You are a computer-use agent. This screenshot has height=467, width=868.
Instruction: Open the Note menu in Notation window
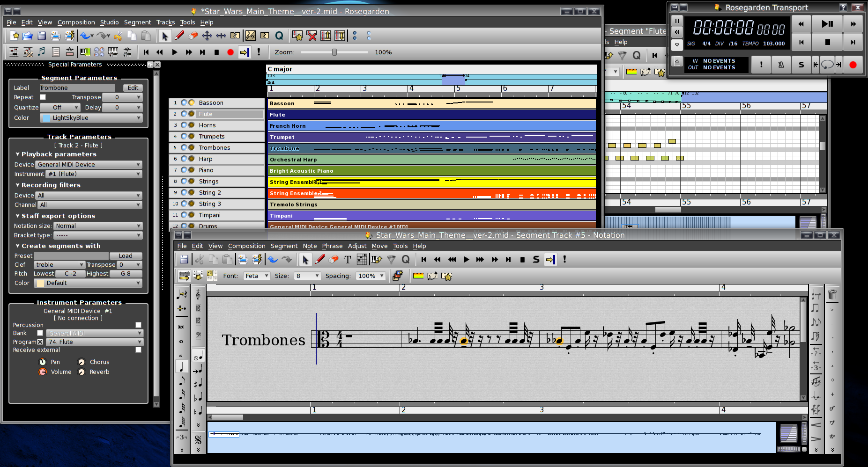(310, 246)
